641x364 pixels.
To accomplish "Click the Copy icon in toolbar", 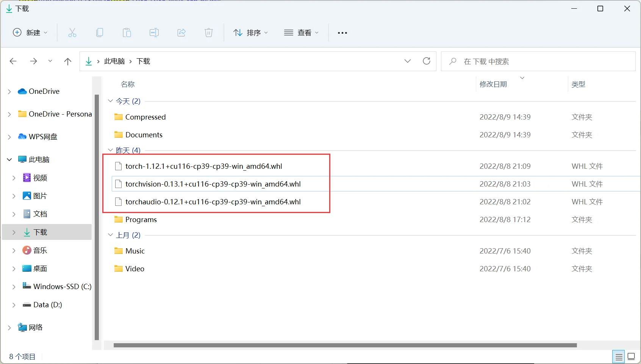I will [x=100, y=33].
